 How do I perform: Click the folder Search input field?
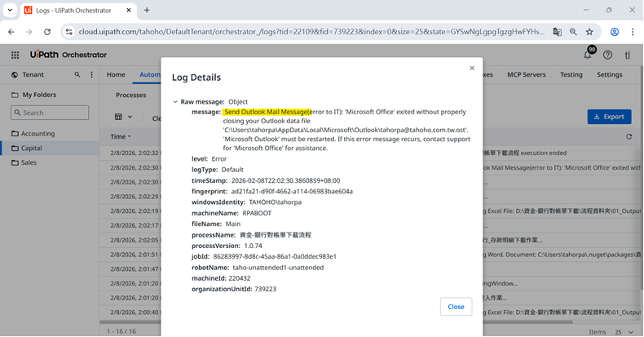tap(54, 113)
